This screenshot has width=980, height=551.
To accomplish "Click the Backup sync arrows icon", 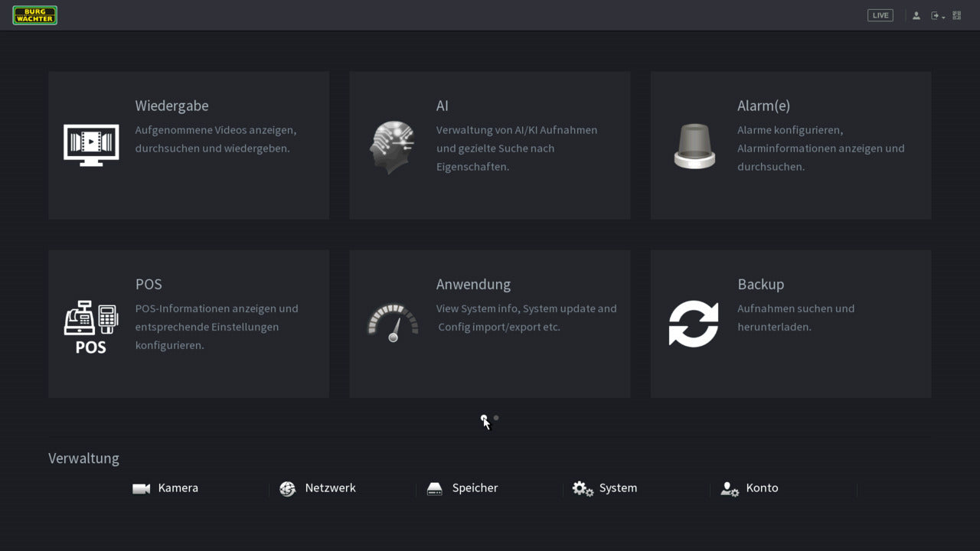I will point(694,324).
